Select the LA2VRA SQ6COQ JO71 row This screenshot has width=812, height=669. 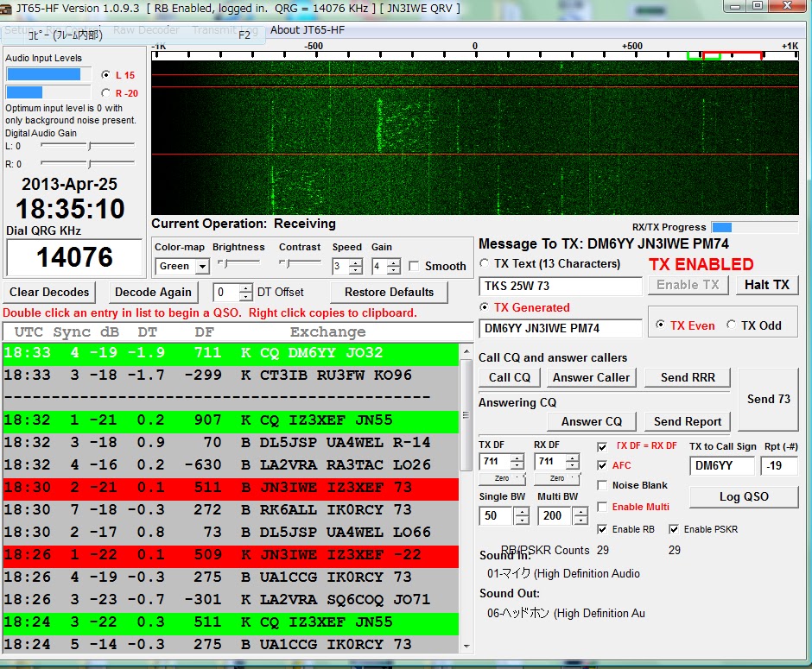click(x=231, y=600)
